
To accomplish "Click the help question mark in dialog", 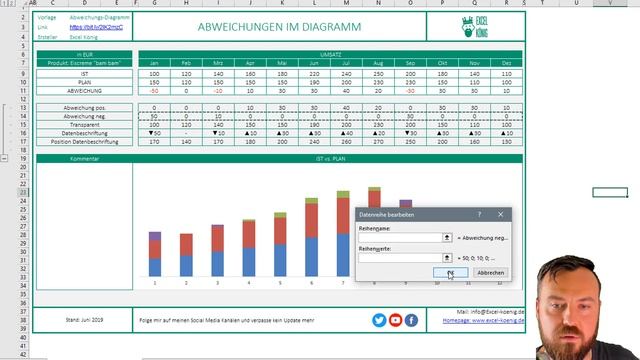I will point(479,214).
